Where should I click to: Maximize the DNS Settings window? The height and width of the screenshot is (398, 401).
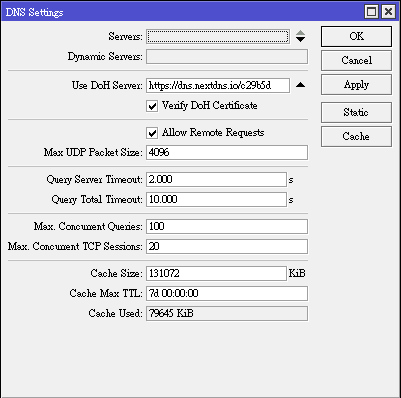click(x=371, y=12)
